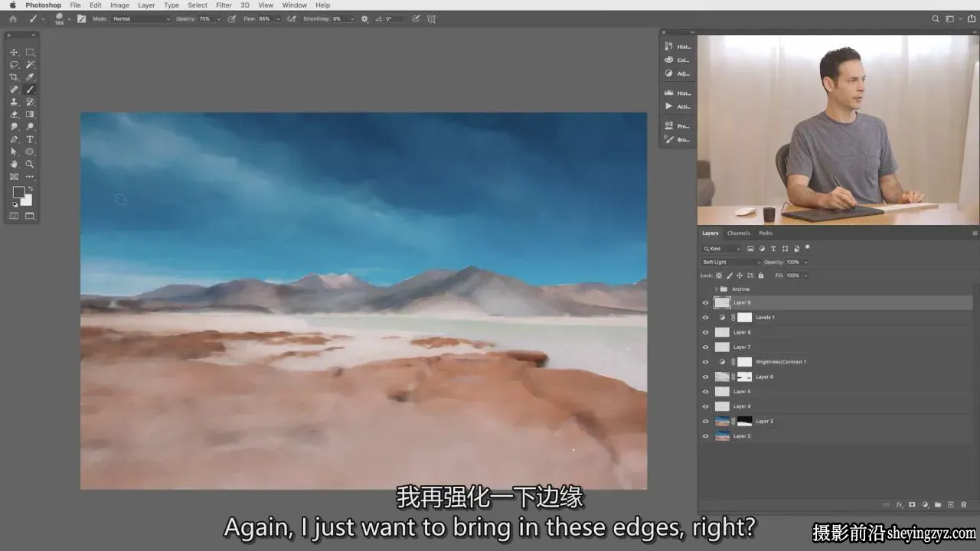This screenshot has height=551, width=980.
Task: Click the background white color swatch
Action: pyautogui.click(x=28, y=201)
